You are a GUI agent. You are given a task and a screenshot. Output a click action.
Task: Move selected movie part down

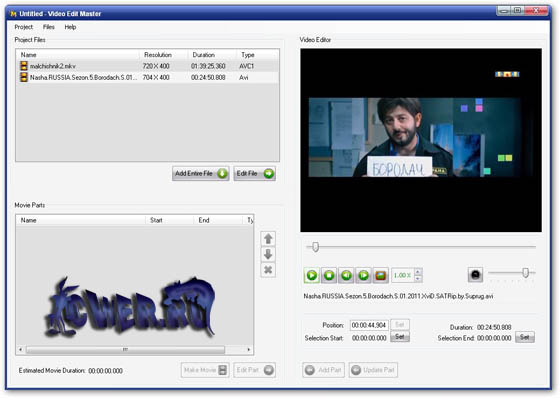pos(268,254)
